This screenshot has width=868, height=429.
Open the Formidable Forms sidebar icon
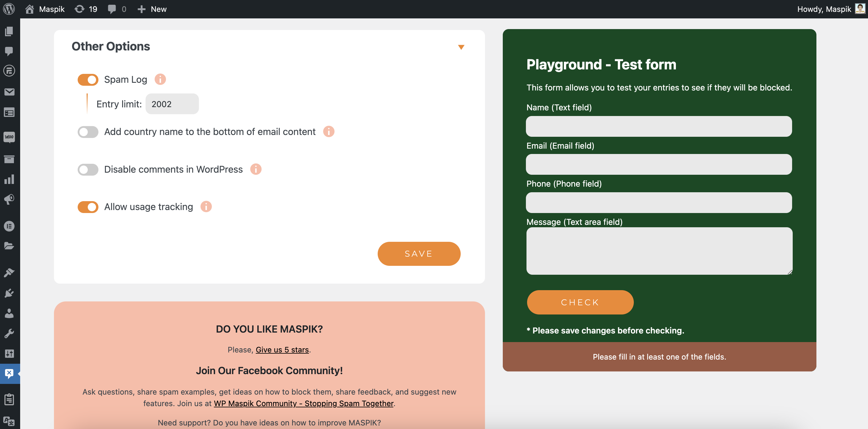(x=9, y=71)
